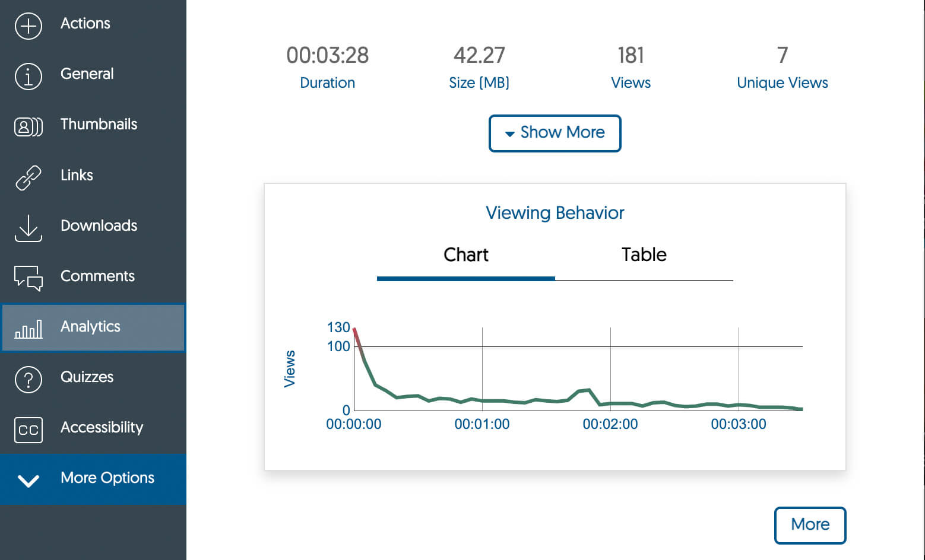Click the 00:02:00 axis label
This screenshot has height=560, width=925.
tap(610, 424)
